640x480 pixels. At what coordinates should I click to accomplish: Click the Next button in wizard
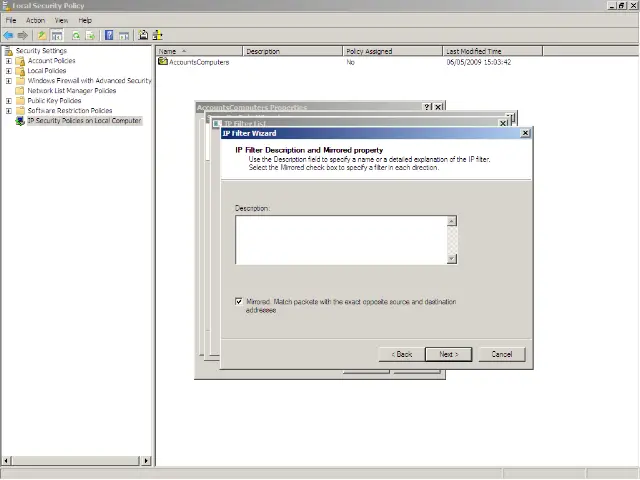(448, 354)
